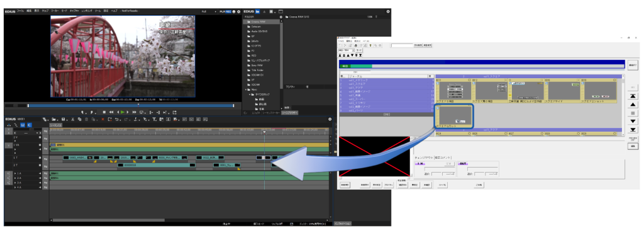Click the rewind transport icon

(x=111, y=112)
